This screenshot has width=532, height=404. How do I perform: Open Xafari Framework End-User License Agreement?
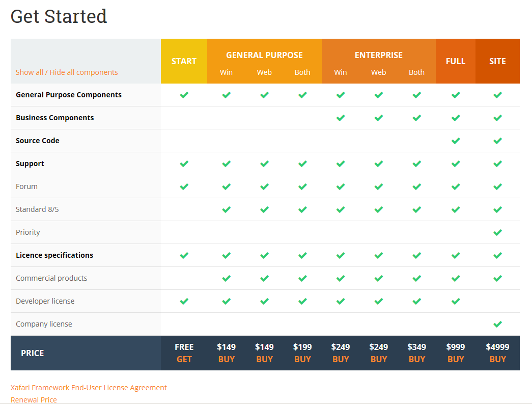click(x=89, y=388)
